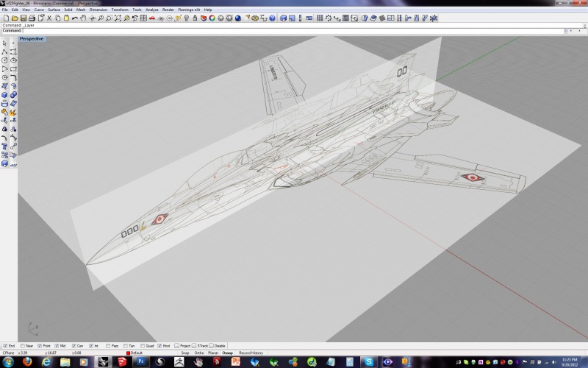Toggle Osnap in status bar
The image size is (588, 368).
coord(227,353)
